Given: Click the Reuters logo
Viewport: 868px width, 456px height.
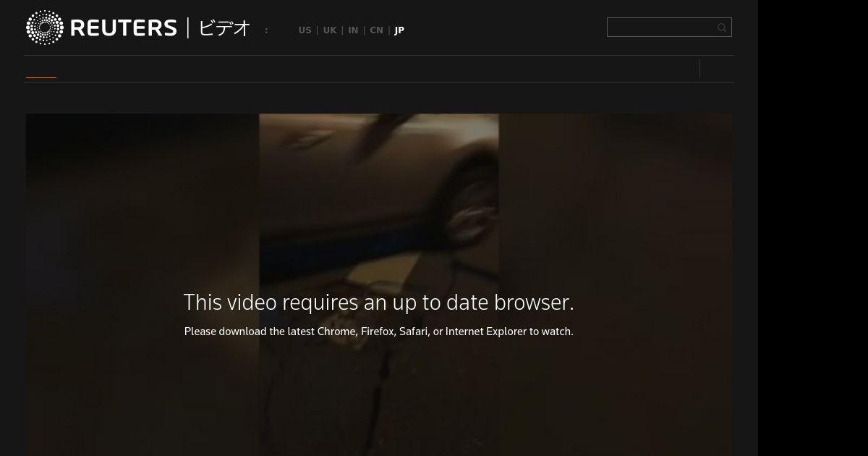Looking at the screenshot, I should point(101,28).
